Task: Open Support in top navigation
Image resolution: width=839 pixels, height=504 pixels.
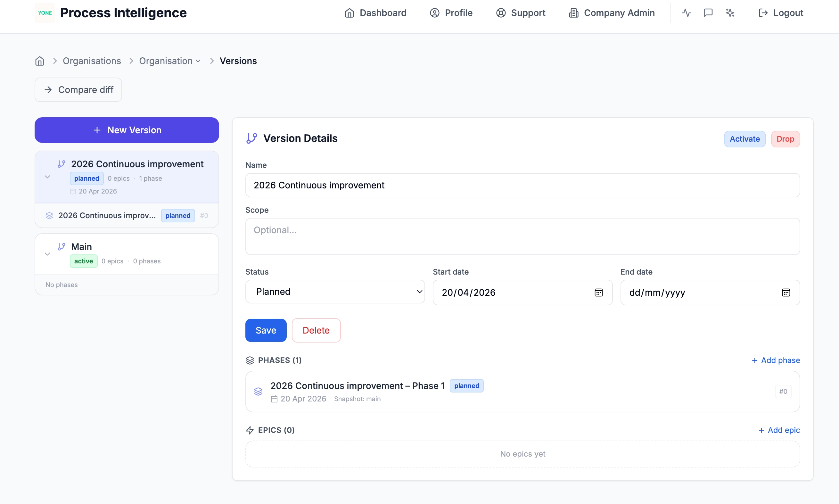Action: [x=521, y=13]
